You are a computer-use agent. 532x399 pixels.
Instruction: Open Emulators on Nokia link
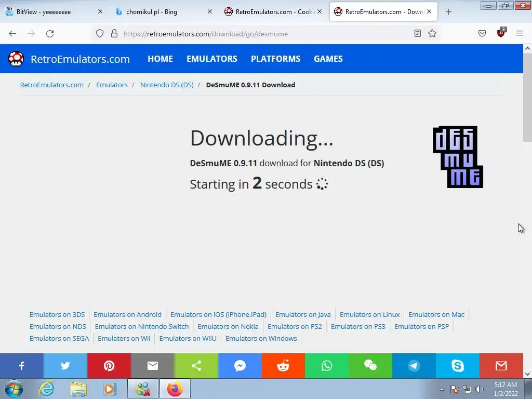228,326
